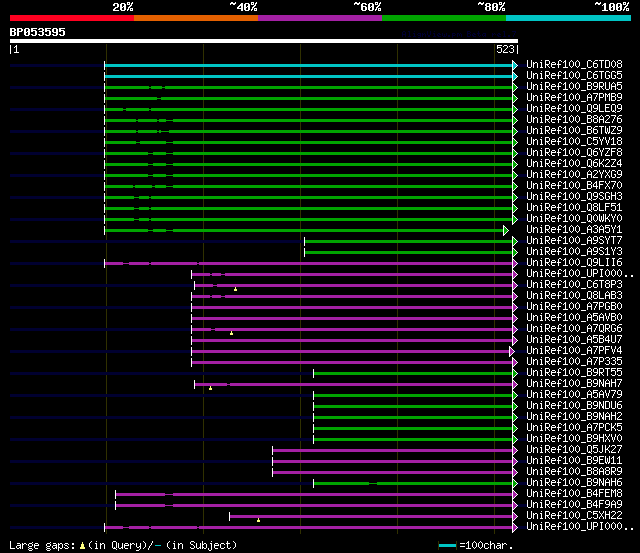Select the UniRef100_Q9LEQ9 label
The width and height of the screenshot is (640, 553).
point(574,109)
